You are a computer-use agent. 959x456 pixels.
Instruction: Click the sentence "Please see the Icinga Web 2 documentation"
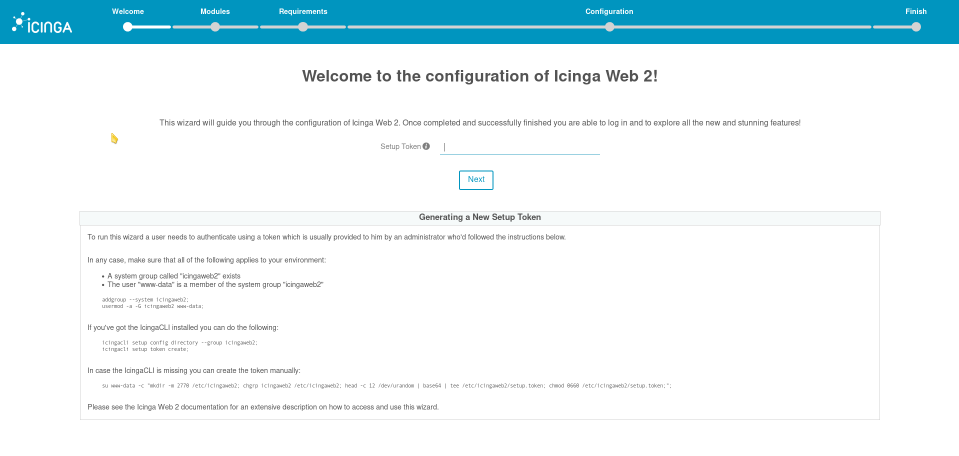click(x=263, y=407)
